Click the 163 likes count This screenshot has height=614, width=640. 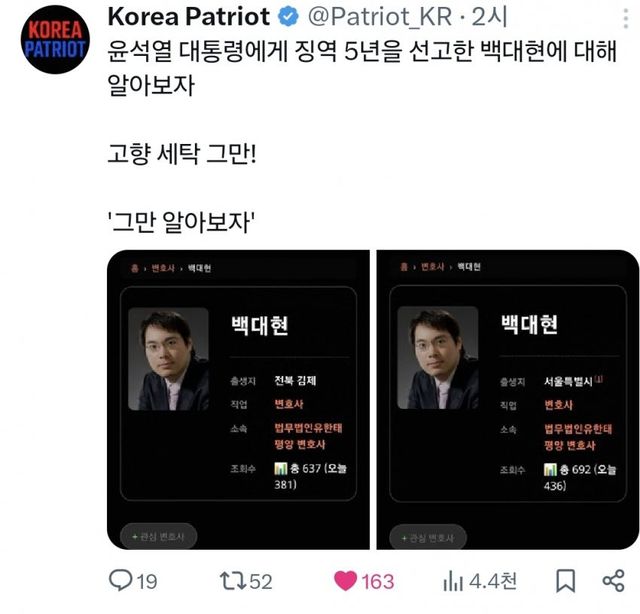click(x=378, y=582)
